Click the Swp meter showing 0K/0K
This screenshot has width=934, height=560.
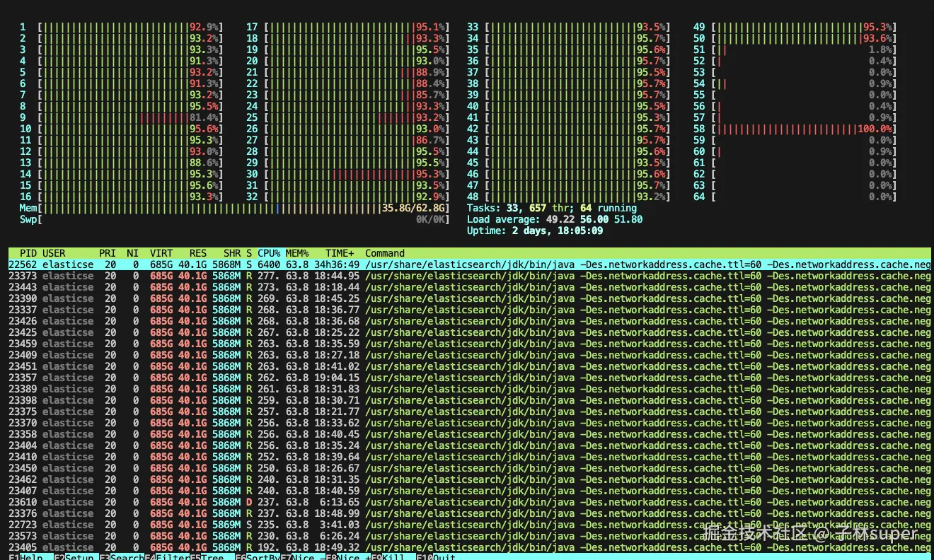pos(235,219)
